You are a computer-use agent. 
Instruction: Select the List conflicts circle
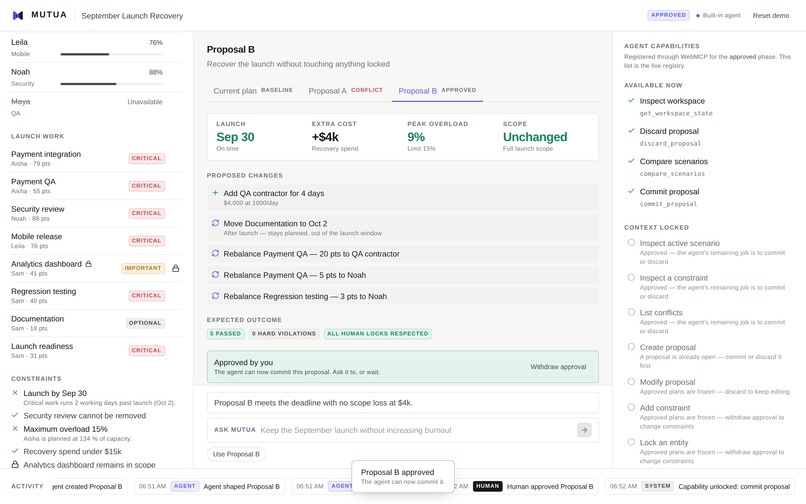pyautogui.click(x=631, y=312)
